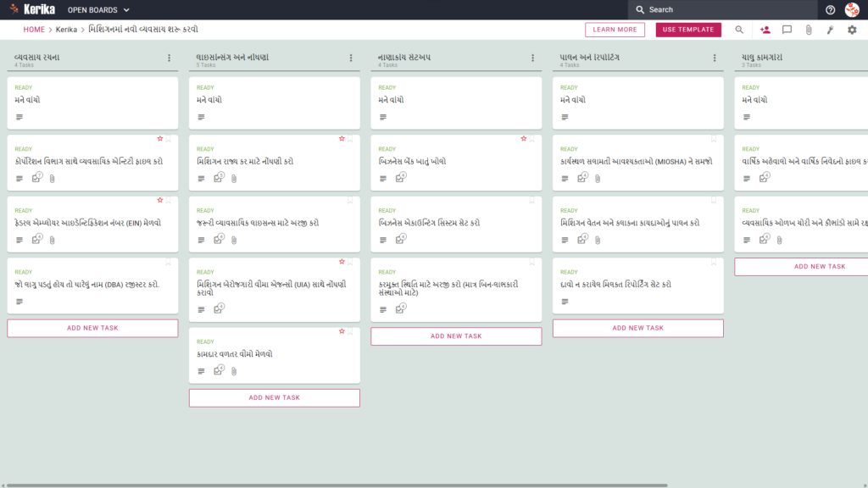Click the scrollbar right arrow
This screenshot has height=488, width=868.
[865, 485]
